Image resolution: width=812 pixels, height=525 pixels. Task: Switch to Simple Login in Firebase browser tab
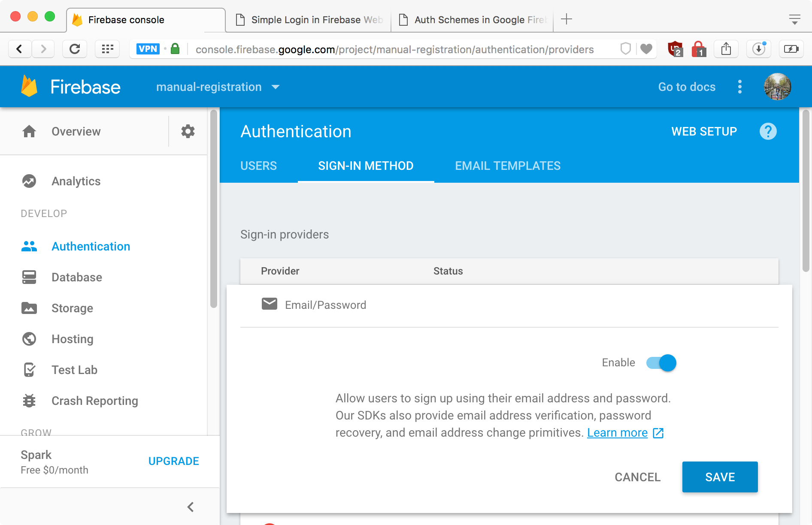(x=309, y=20)
